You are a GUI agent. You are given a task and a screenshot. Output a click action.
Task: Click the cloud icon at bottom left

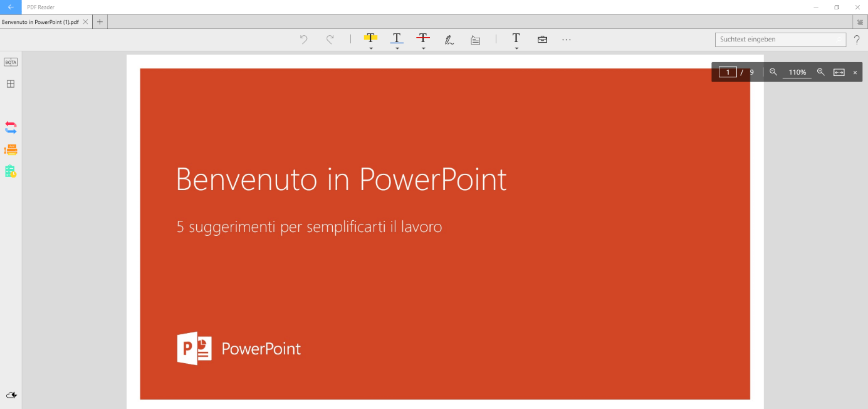coord(11,395)
